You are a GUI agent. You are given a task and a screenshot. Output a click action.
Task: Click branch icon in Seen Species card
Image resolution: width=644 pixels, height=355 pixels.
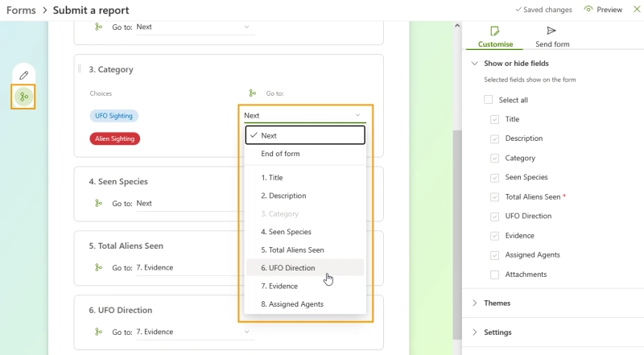click(98, 203)
